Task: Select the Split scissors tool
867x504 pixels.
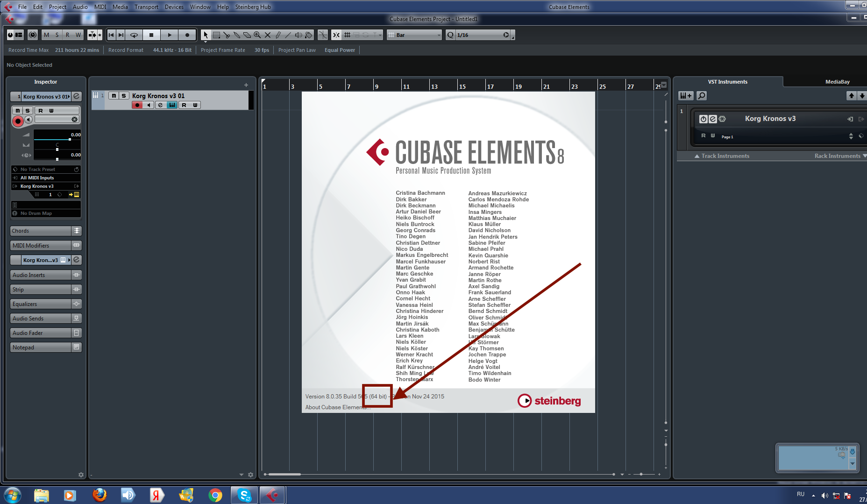Action: 227,35
